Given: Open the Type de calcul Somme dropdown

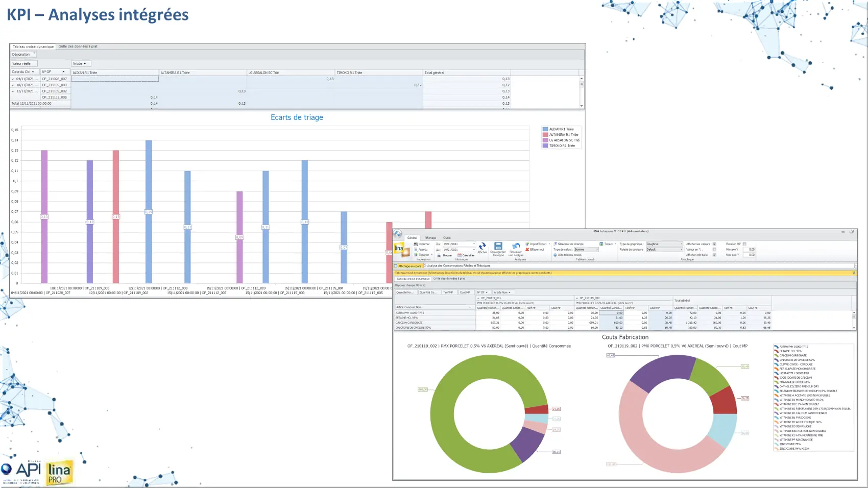Looking at the screenshot, I should pyautogui.click(x=596, y=250).
